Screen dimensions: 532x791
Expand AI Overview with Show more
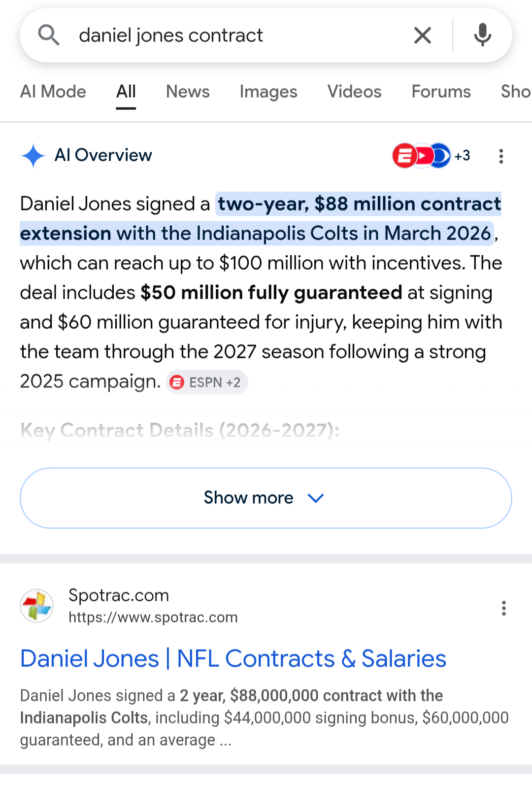click(x=266, y=498)
